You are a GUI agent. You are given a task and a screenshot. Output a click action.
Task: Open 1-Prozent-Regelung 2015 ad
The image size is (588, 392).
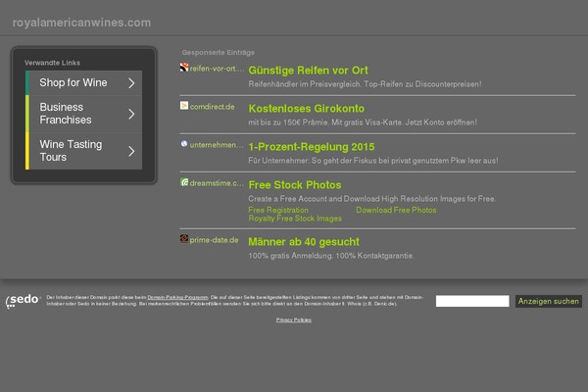coord(312,147)
